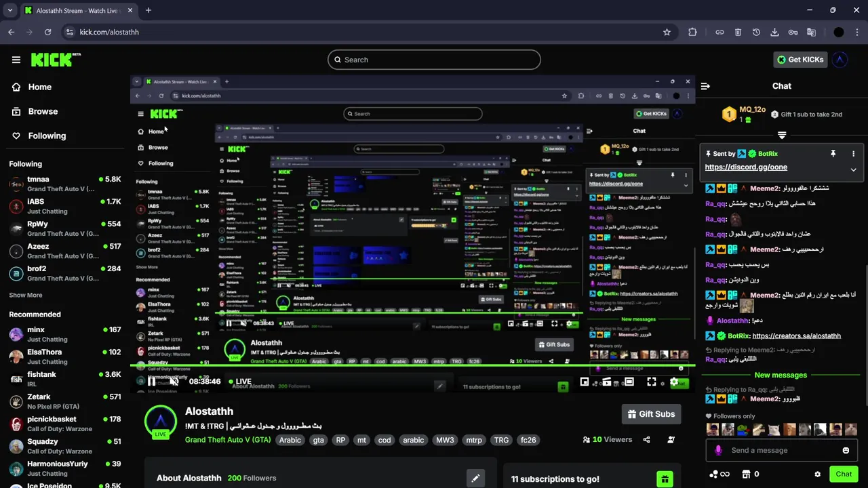
Task: Toggle theater mode on the video player
Action: 629,382
